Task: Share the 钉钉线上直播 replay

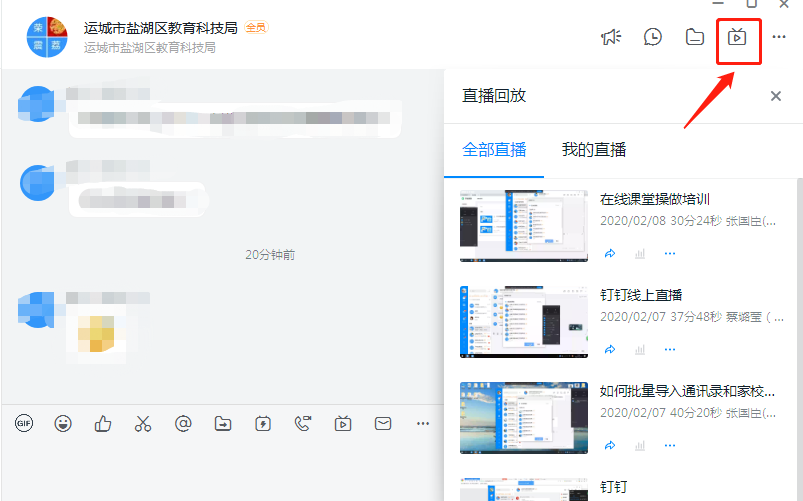Action: point(609,349)
